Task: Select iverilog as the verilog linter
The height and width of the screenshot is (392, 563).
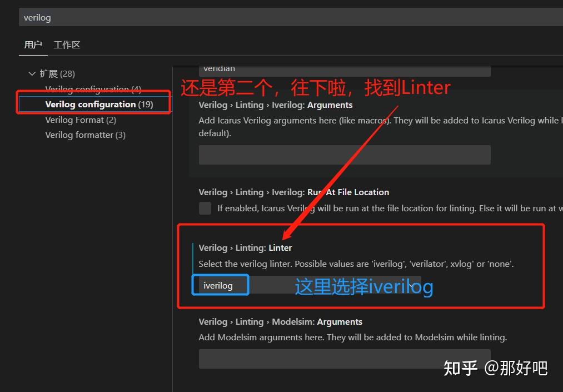Action: (220, 285)
